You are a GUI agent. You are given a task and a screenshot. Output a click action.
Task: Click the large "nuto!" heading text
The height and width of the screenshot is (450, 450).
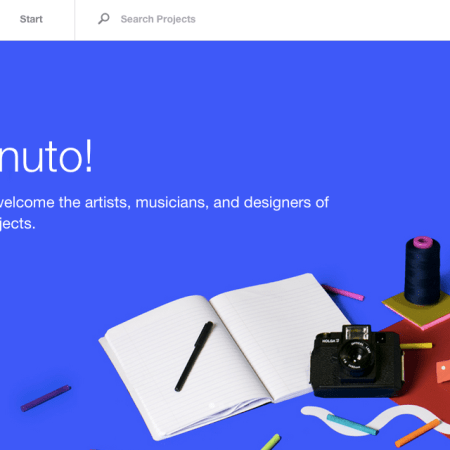click(46, 157)
